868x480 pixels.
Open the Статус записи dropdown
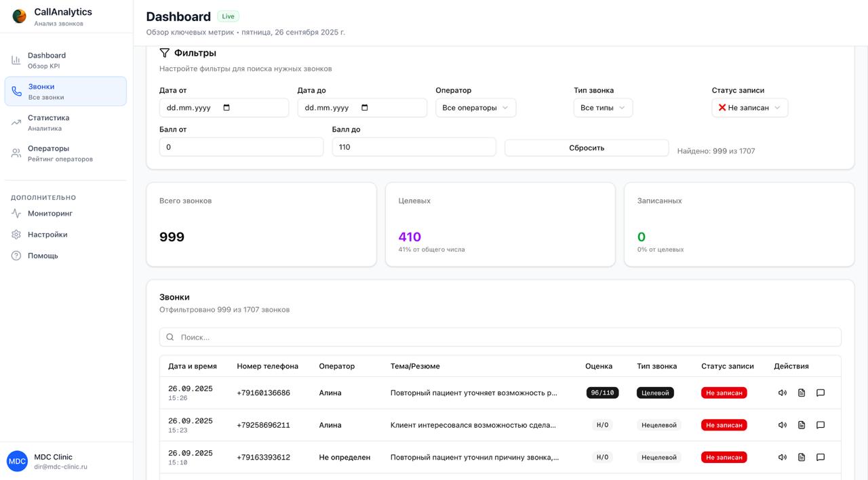coord(749,108)
